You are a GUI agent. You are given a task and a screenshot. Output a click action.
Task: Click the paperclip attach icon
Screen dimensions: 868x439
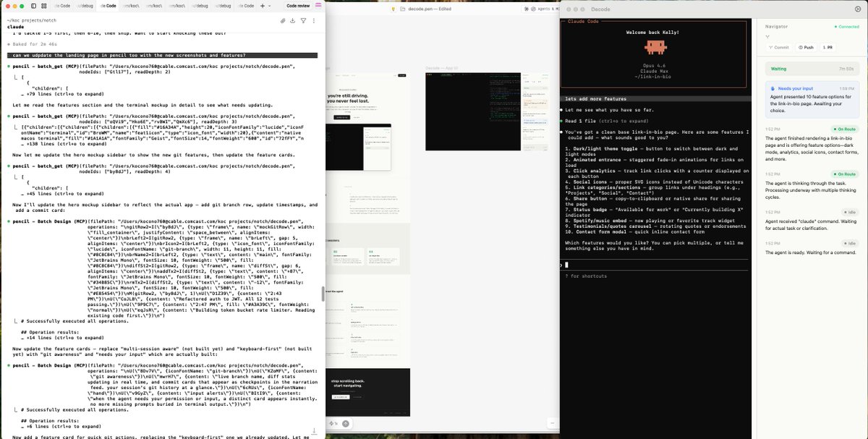(x=283, y=21)
